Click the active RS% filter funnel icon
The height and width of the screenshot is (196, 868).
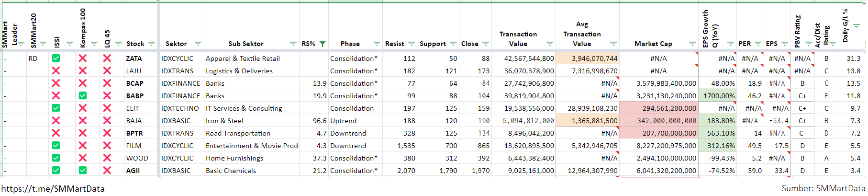click(323, 44)
